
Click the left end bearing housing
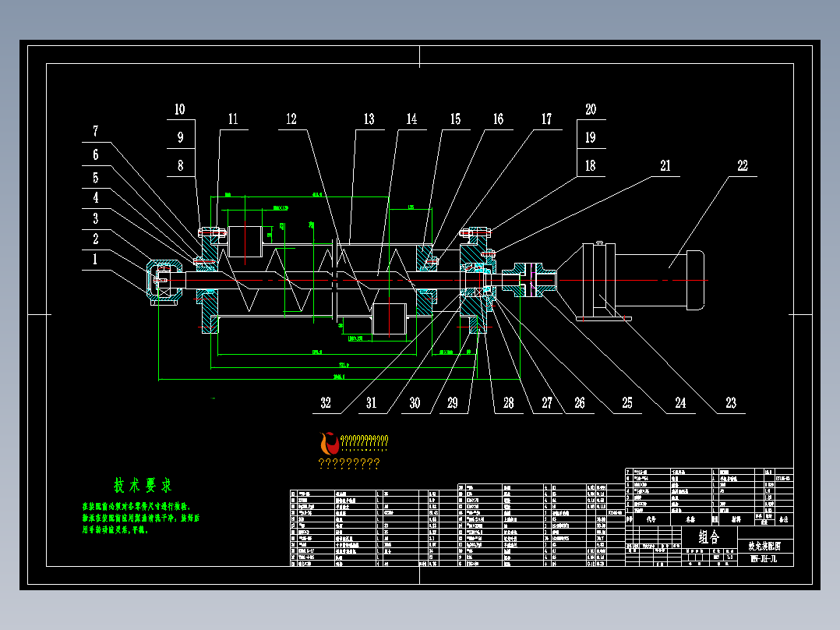click(165, 282)
